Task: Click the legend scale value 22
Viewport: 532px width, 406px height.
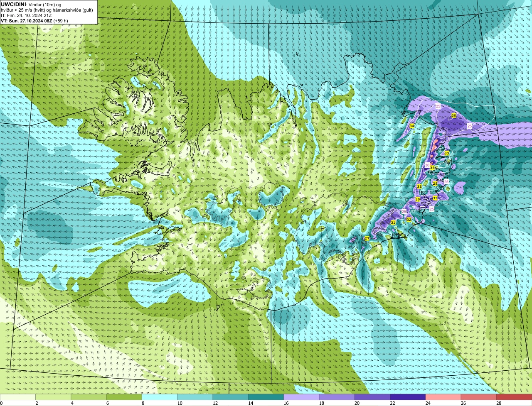Action: (392, 403)
